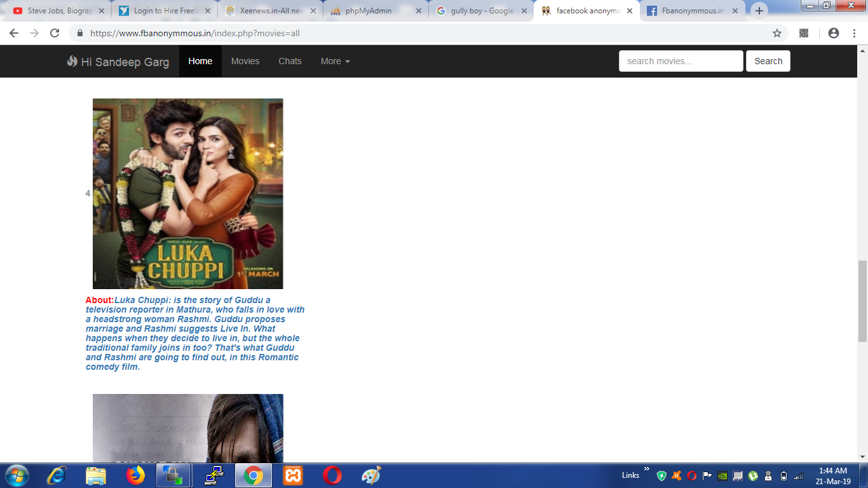Click the Luka Chuppi About description text
This screenshot has height=488, width=868.
[x=196, y=334]
